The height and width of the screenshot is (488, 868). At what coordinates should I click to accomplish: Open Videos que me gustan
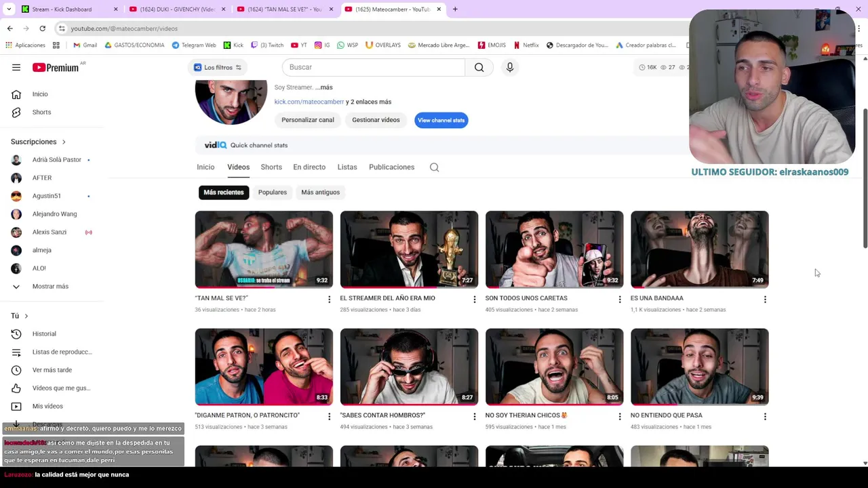tap(61, 388)
